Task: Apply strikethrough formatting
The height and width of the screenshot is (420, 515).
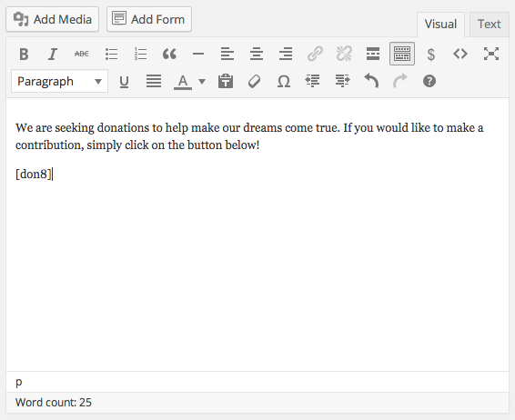Action: tap(82, 54)
